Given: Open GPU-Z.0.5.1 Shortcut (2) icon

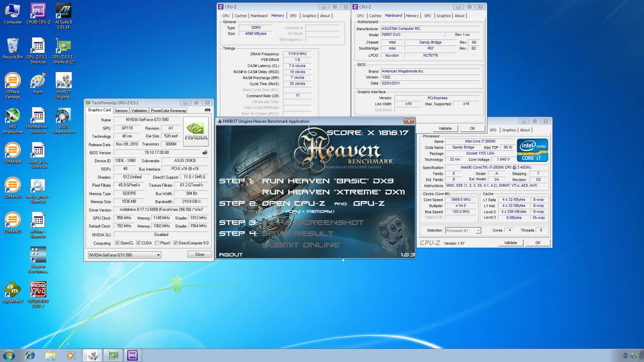Looking at the screenshot, I should [x=64, y=51].
